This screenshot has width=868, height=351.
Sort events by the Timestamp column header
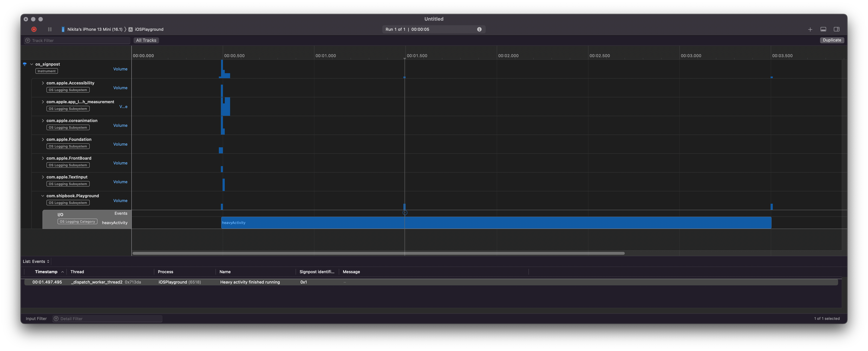(x=46, y=272)
